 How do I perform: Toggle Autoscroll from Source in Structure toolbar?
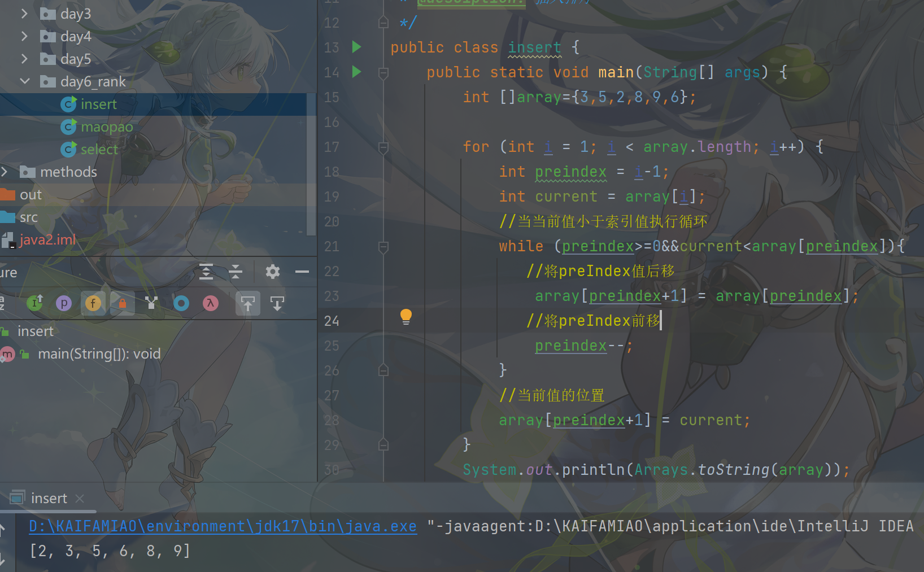pos(277,303)
